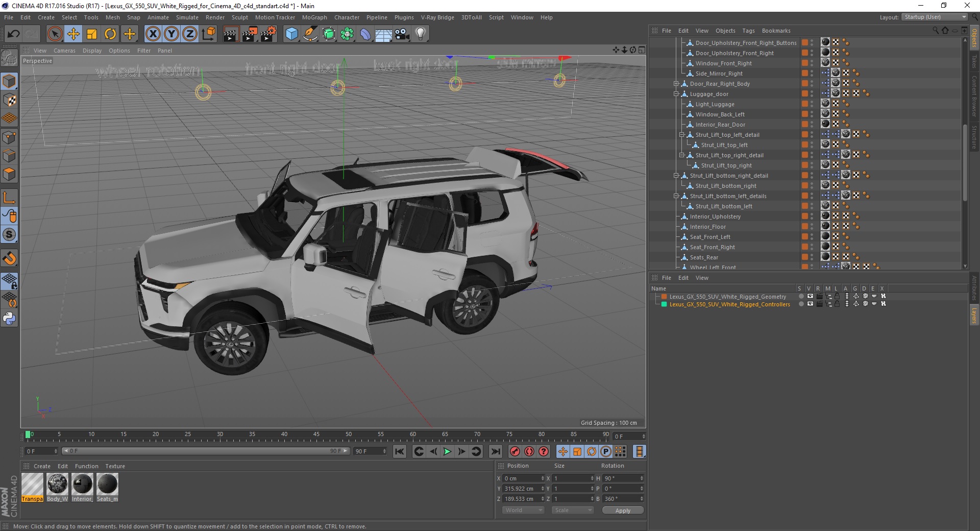Play the animation forward
The width and height of the screenshot is (980, 531).
447,451
